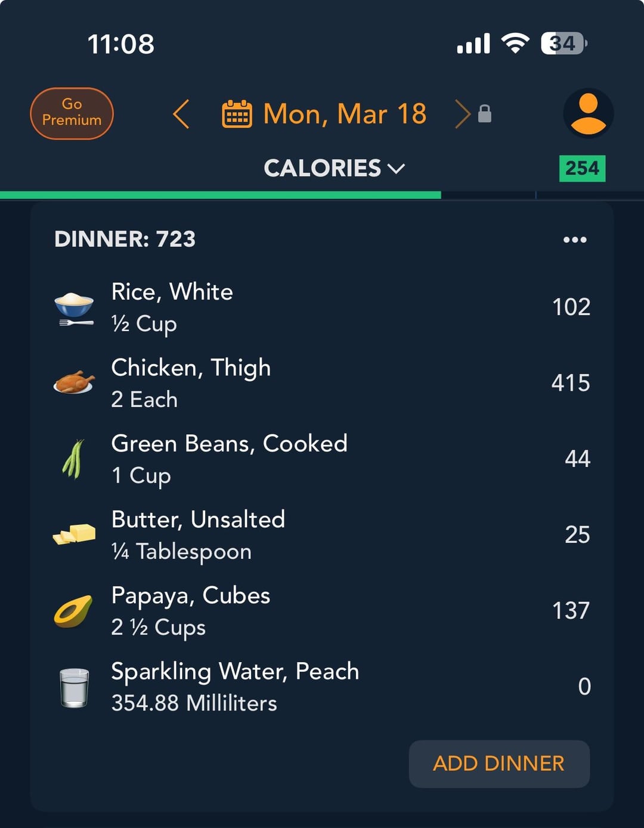Screen dimensions: 644x828
Task: Tap the green 254 calories remaining badge
Action: (582, 168)
